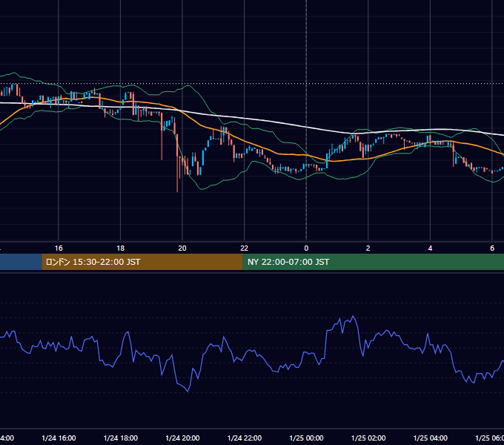Click the 1/24 16:00 time axis label
Viewport: 504px width, 445px height.
59,438
